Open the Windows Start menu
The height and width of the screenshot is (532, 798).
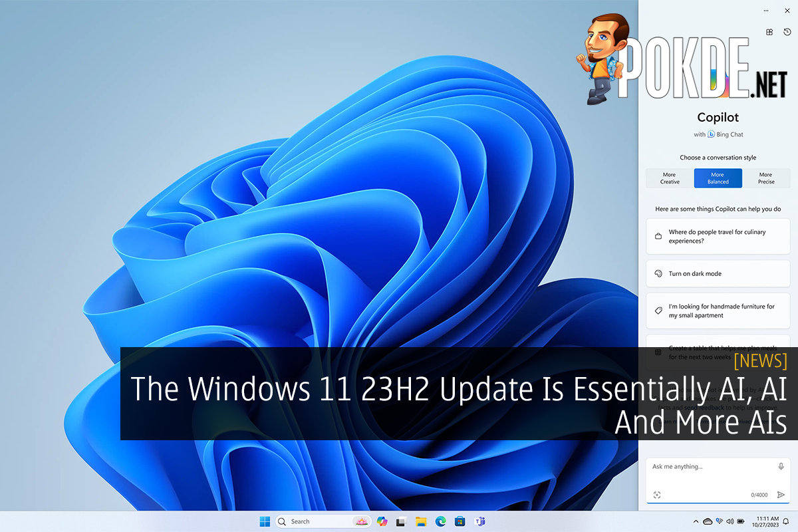[265, 521]
